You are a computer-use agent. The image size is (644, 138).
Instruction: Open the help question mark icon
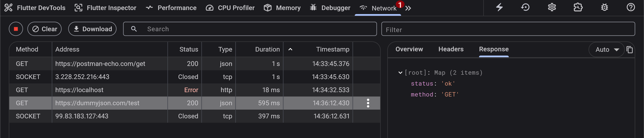[x=630, y=7]
